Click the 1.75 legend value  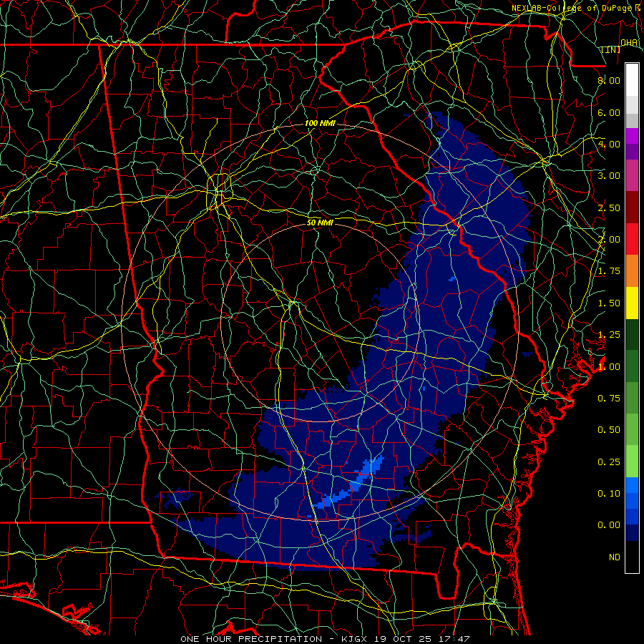609,271
